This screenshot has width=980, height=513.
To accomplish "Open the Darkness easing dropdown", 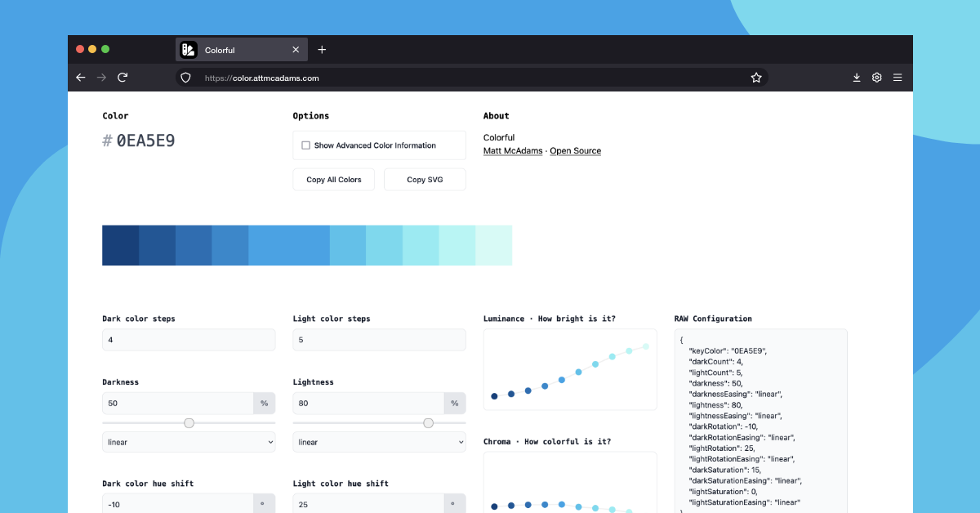I will tap(189, 442).
